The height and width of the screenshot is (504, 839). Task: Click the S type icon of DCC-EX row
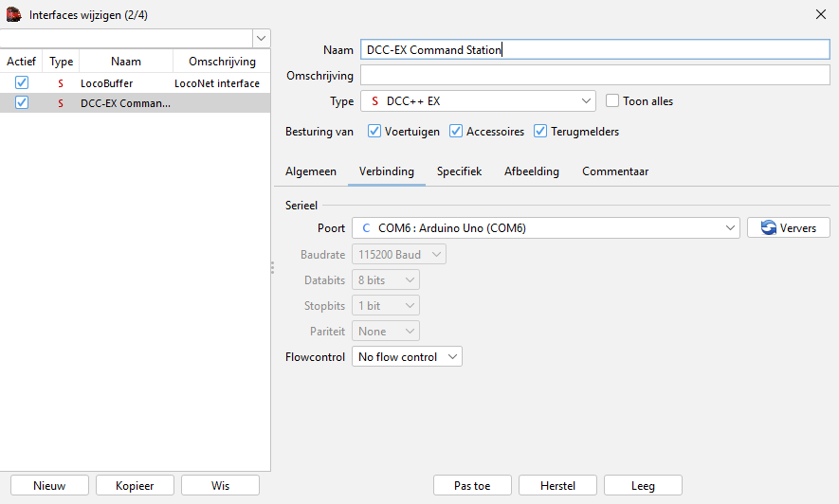(61, 103)
